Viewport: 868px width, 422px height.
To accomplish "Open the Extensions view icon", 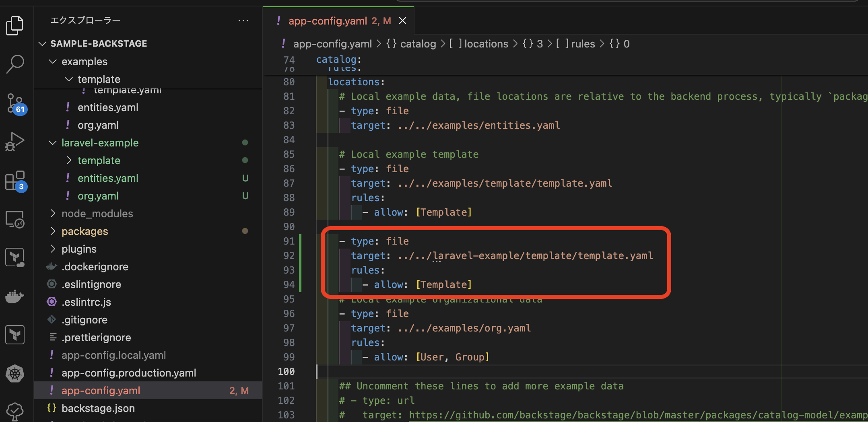I will click(15, 181).
